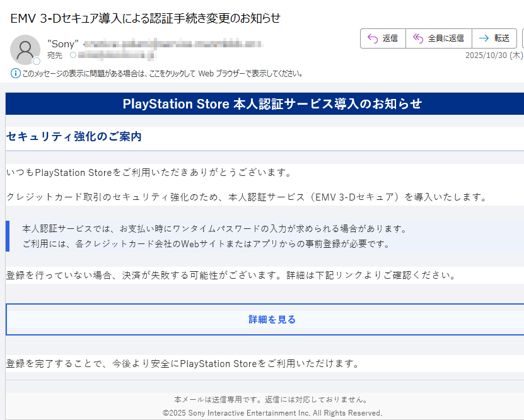Image resolution: width=524 pixels, height=420 pixels.
Task: Open the 詳細を見る details link
Action: 271,319
